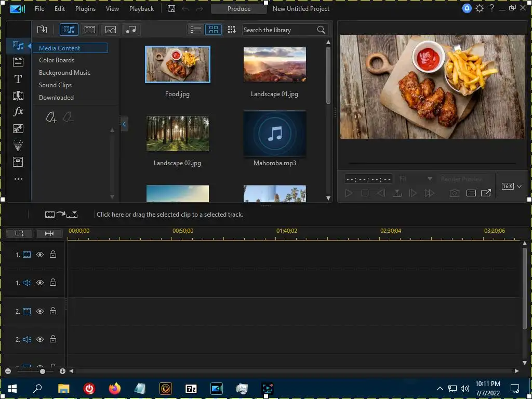532x399 pixels.
Task: Toggle visibility of video track 2
Action: 40,311
